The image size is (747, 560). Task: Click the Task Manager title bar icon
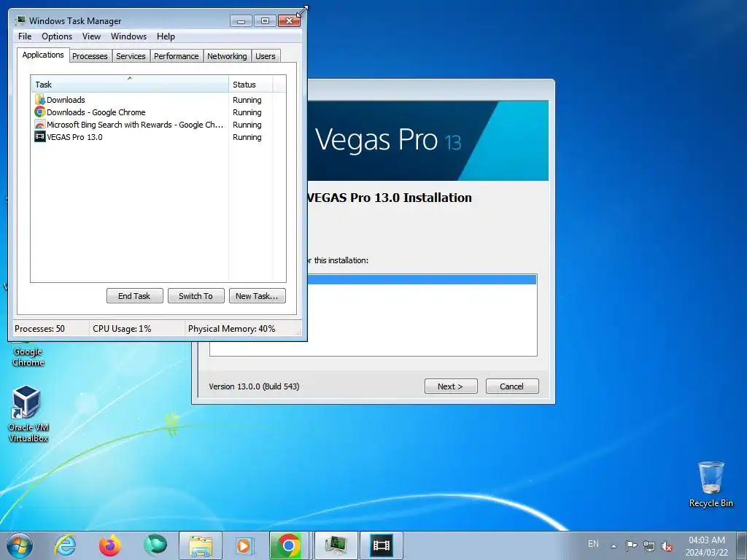(20, 20)
